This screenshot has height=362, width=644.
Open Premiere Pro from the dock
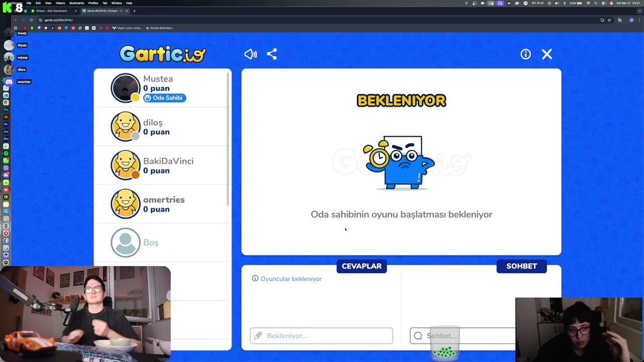(6, 124)
